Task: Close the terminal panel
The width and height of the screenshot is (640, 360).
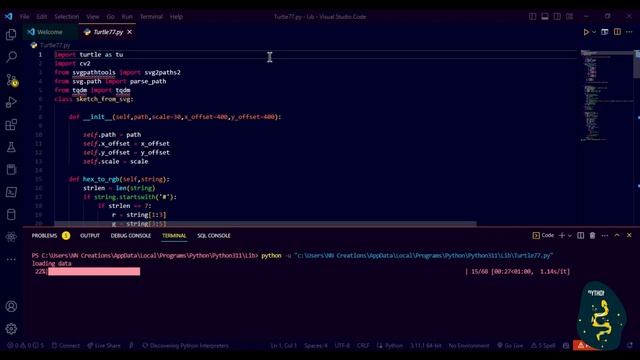Action: point(629,236)
